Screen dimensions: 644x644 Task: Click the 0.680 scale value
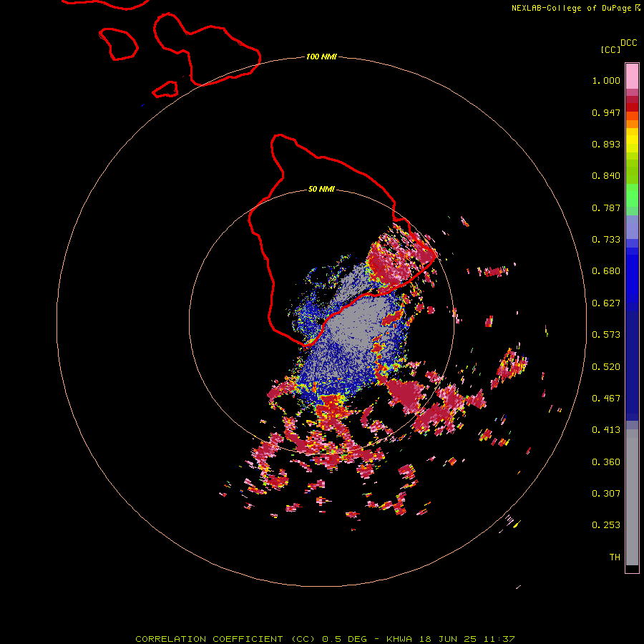pyautogui.click(x=606, y=271)
